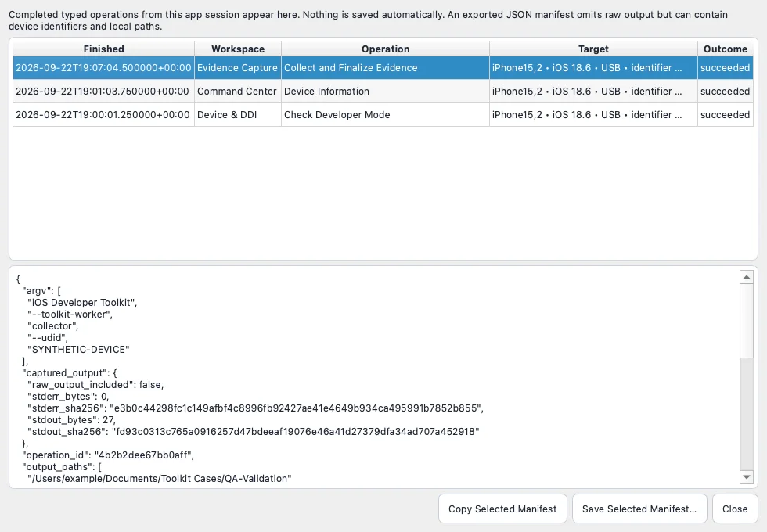Click timestamp 2026-09-22T19:01:03.750000+00:00
This screenshot has height=532, width=767.
[x=103, y=91]
